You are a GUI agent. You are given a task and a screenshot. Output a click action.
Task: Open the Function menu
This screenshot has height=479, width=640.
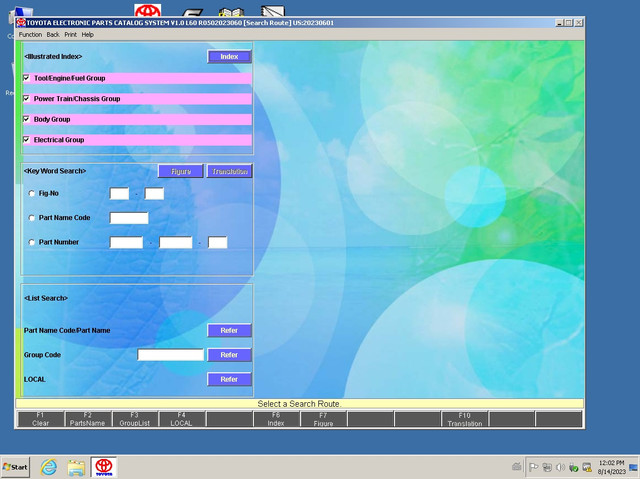30,35
